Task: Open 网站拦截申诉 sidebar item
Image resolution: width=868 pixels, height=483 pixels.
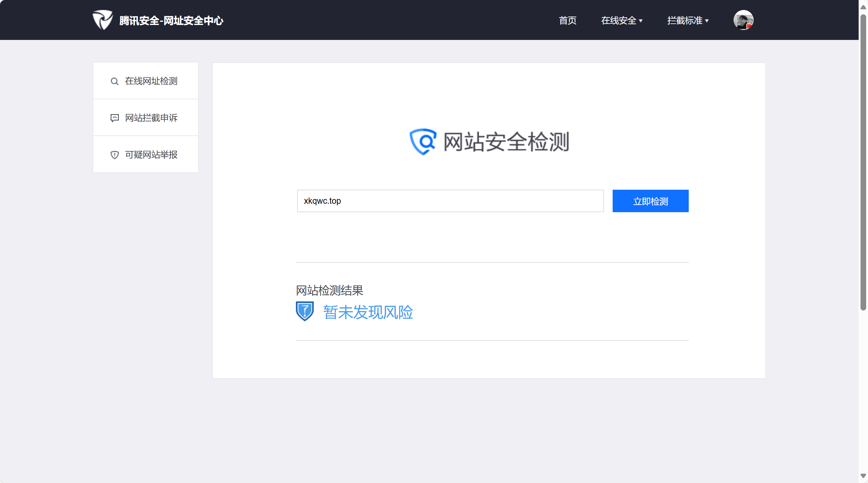Action: pos(151,118)
